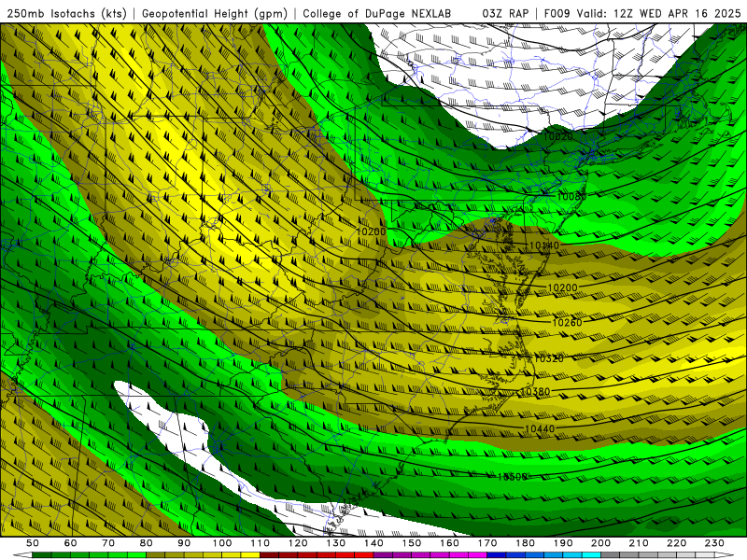The width and height of the screenshot is (747, 560).
Task: Click the 60 knots color scale label
Action: tap(71, 543)
